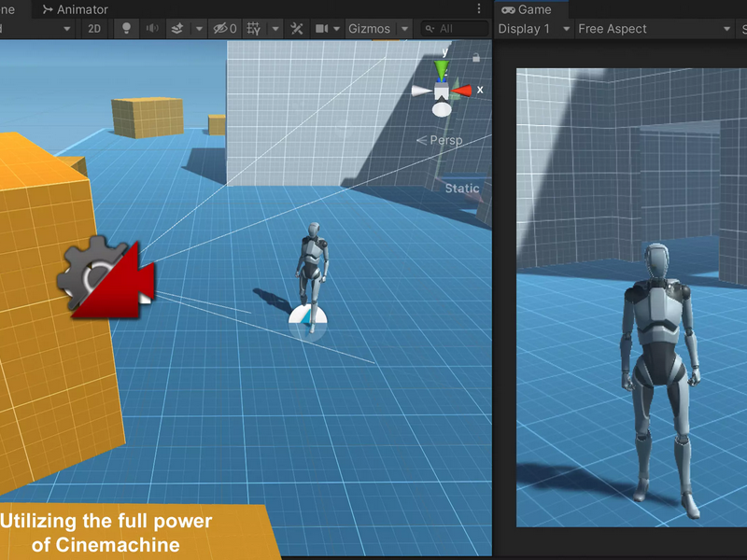Click the center cube of orientation gizmo
The width and height of the screenshot is (747, 560).
click(x=442, y=91)
